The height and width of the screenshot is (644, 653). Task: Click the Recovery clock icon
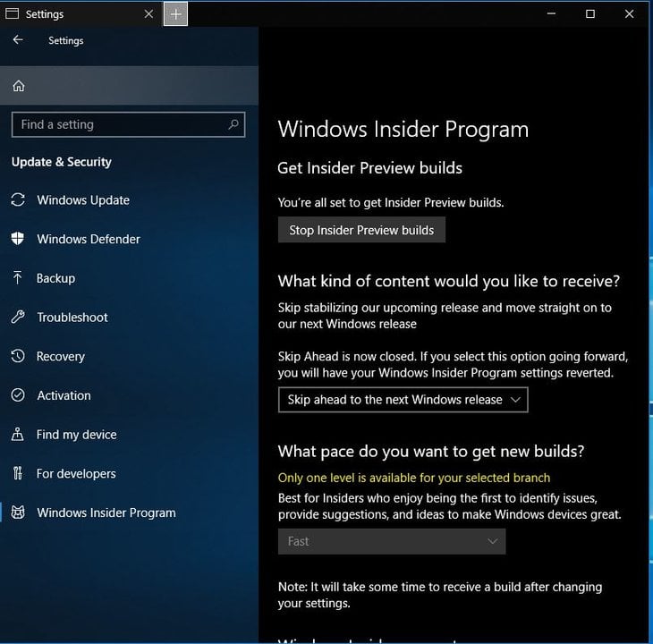tap(18, 356)
